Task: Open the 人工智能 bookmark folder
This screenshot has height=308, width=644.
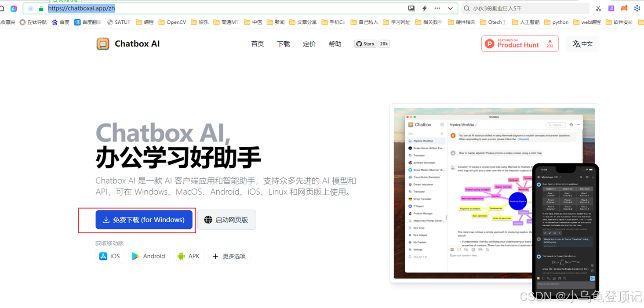Action: pyautogui.click(x=526, y=22)
